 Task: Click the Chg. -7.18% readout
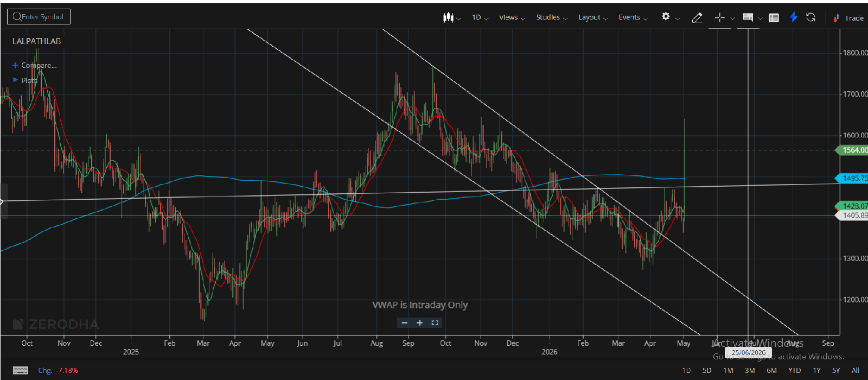(58, 370)
